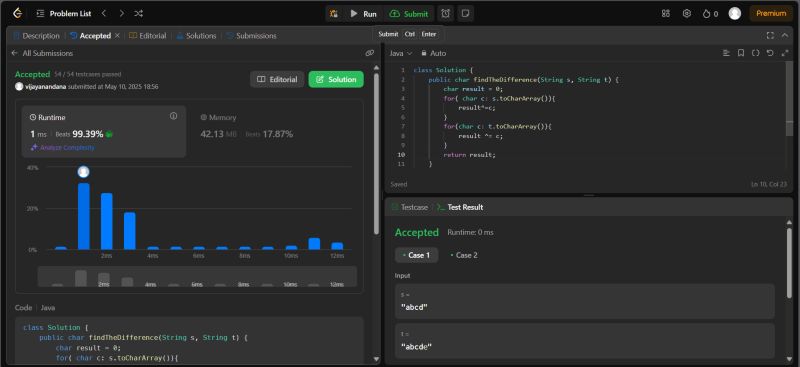Reset code with the undo arrow icon
800x367 pixels.
pos(770,53)
